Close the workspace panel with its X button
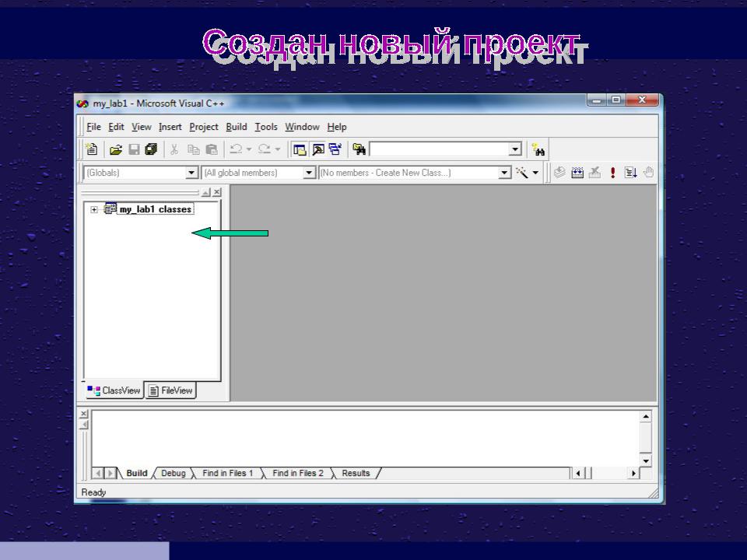The width and height of the screenshot is (747, 560). 217,192
